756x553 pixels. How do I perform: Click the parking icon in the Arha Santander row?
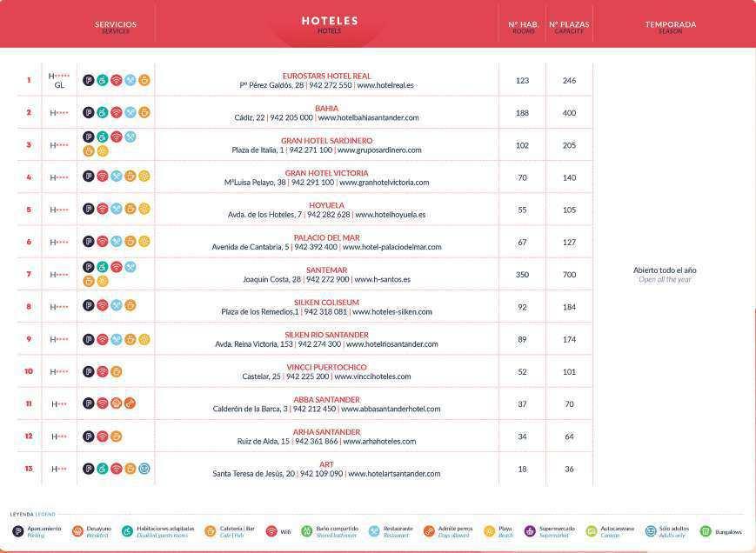(88, 436)
